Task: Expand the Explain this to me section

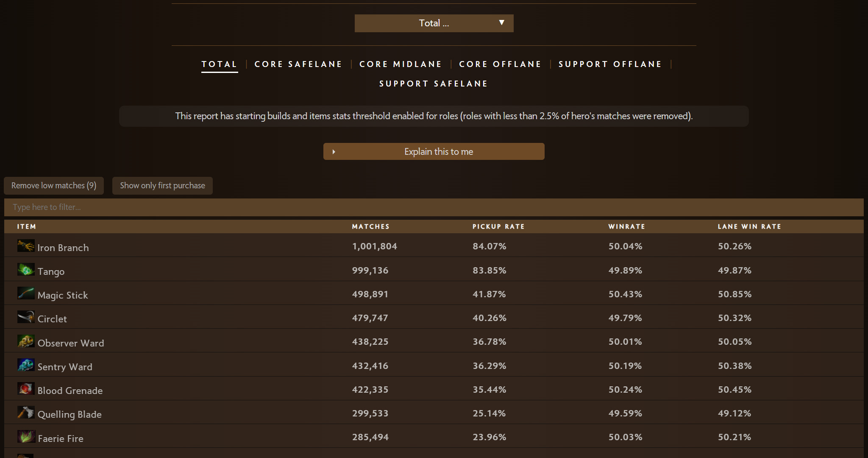Action: [434, 151]
